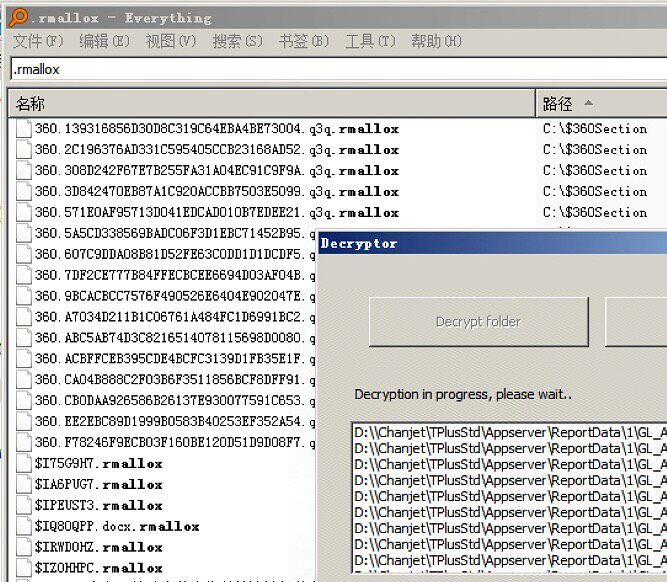Click 'Decryption in progress, please wait..' status text

pos(463,394)
